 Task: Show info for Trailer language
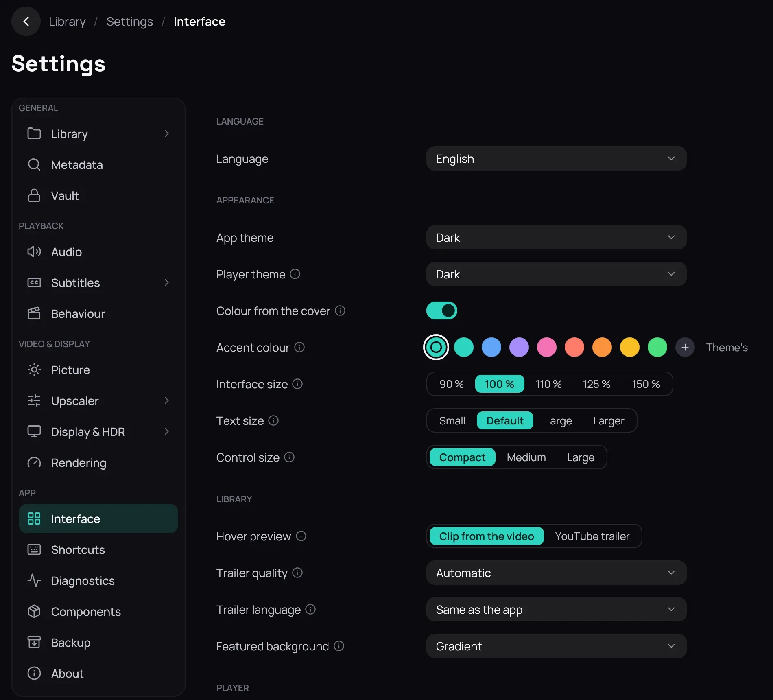(310, 609)
